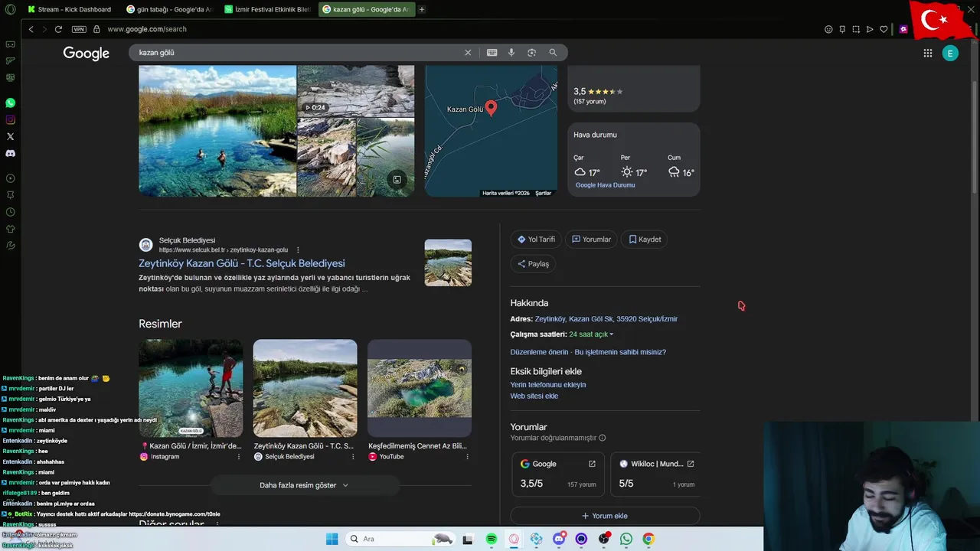Open the Wikiloc 5/5 review card
The width and height of the screenshot is (980, 551).
point(656,474)
